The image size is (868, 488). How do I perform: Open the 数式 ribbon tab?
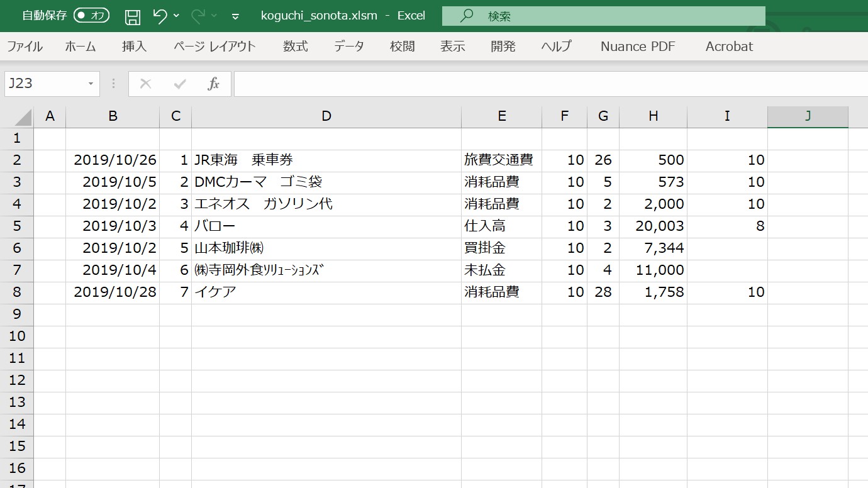296,46
